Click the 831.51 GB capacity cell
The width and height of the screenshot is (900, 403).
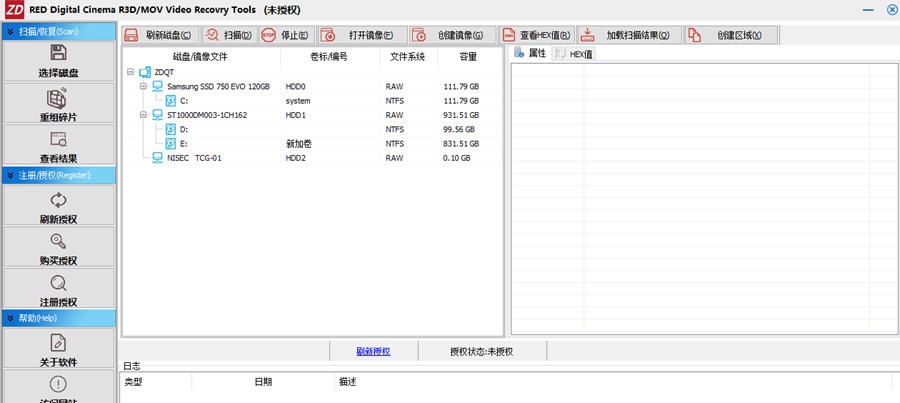pos(461,144)
